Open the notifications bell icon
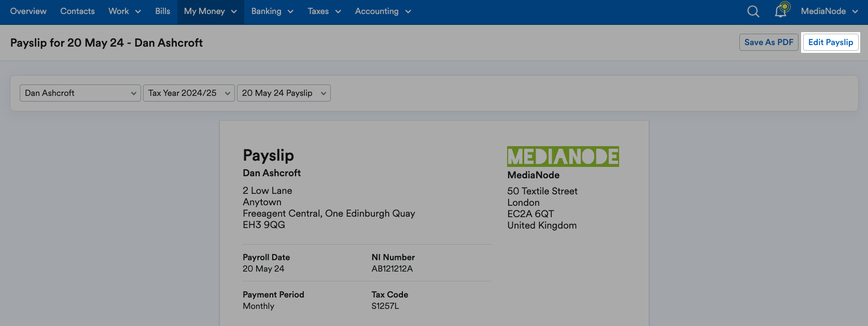The image size is (868, 326). pos(781,10)
